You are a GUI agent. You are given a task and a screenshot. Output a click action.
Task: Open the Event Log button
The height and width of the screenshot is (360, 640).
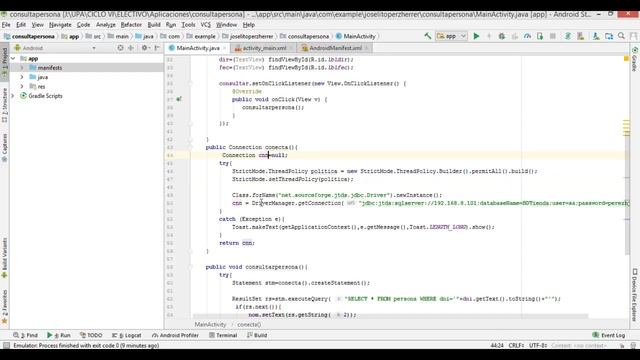tap(609, 335)
